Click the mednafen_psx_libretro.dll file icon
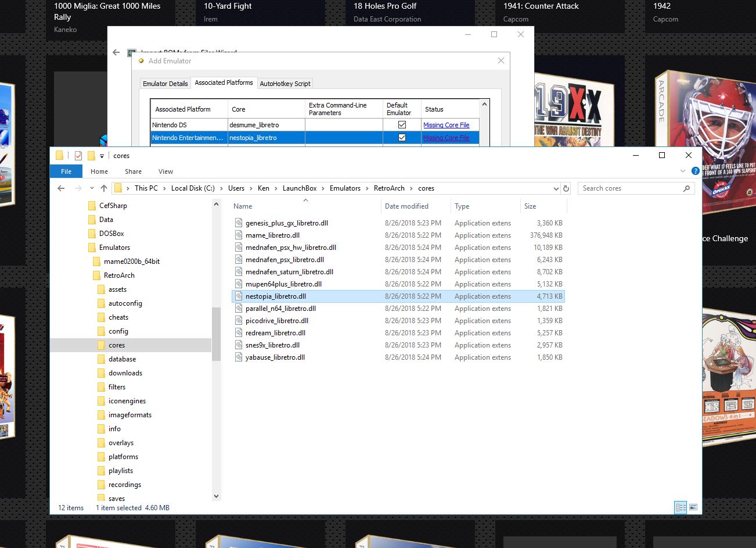This screenshot has height=548, width=756. click(239, 260)
